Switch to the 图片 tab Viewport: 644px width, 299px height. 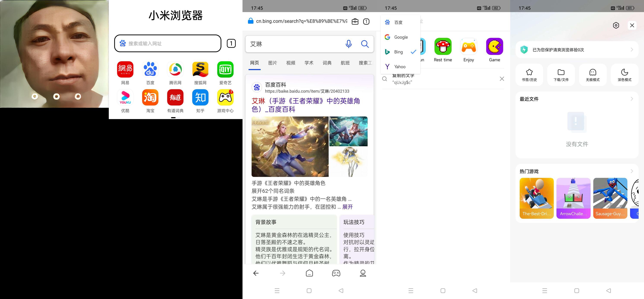272,63
